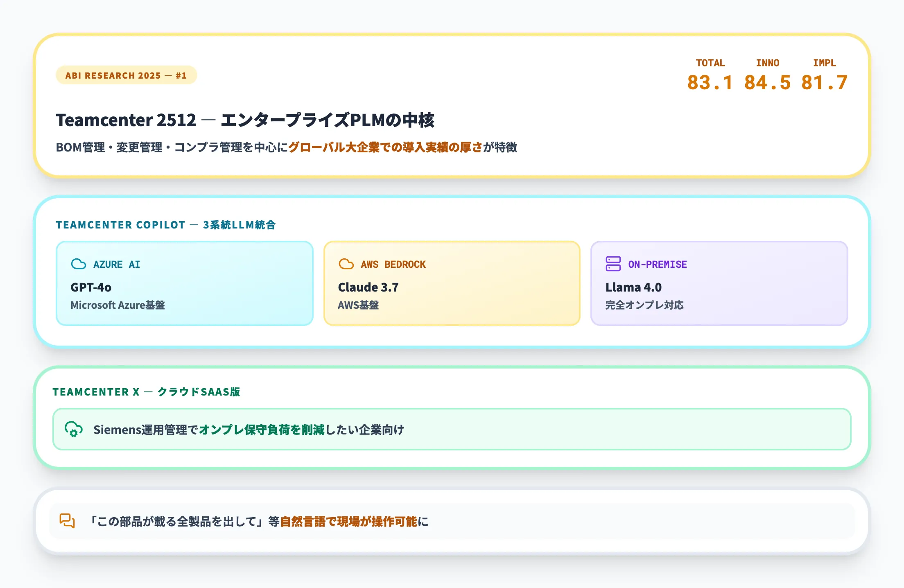Click the TEAMCENTER COPILOT section heading
This screenshot has height=588, width=904.
tap(166, 225)
